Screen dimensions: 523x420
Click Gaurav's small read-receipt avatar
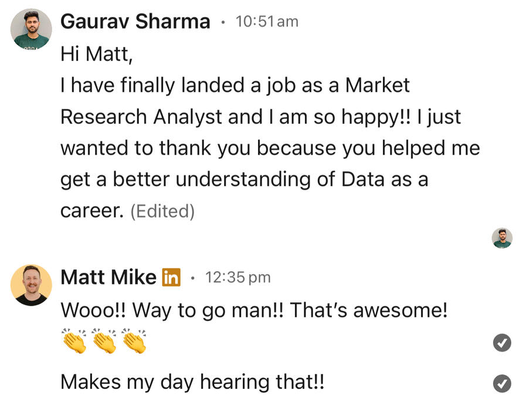(502, 238)
